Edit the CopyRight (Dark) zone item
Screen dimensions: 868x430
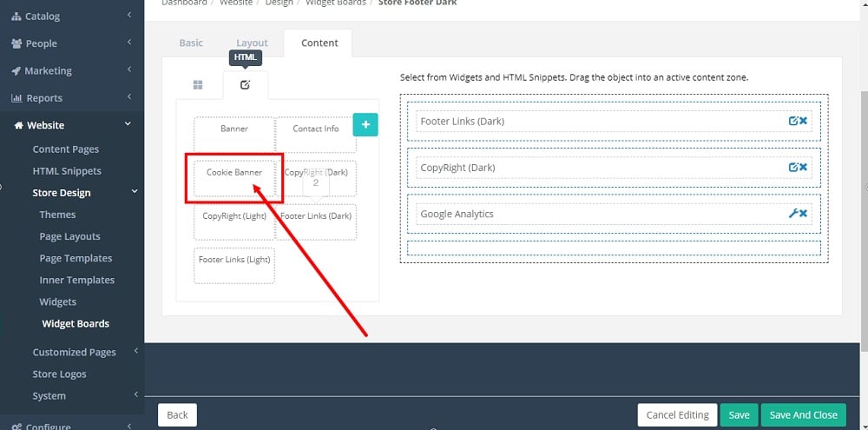point(793,168)
